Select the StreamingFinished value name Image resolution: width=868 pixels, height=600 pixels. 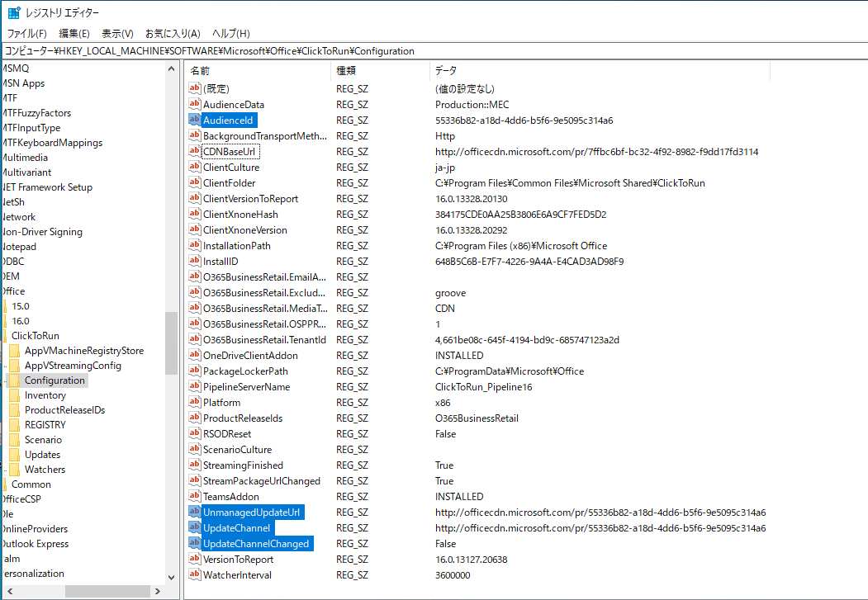tap(243, 465)
